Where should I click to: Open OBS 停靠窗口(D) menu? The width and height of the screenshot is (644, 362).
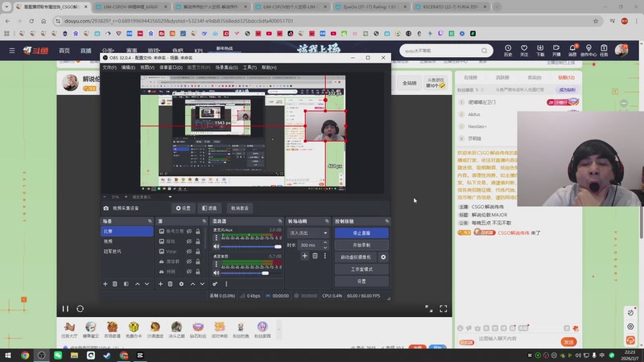(171, 68)
